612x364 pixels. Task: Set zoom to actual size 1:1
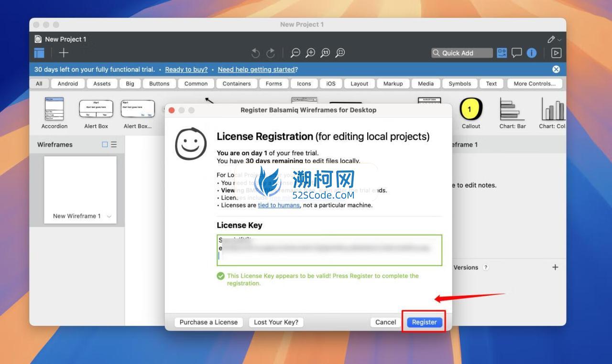[326, 53]
